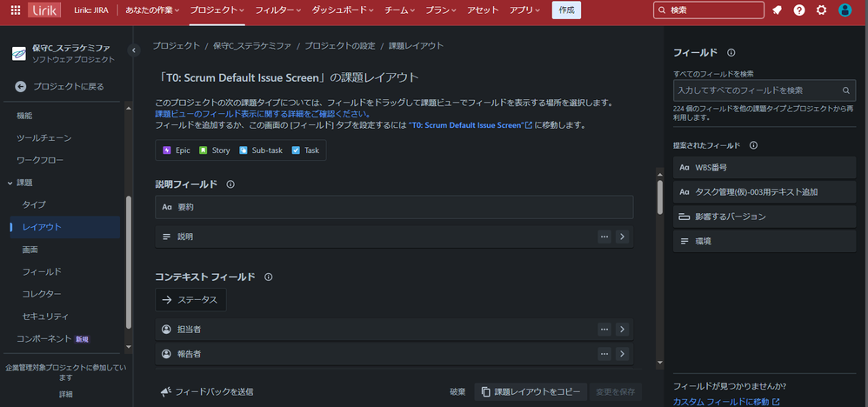Select the 影響するバージョン suggested field

[x=765, y=217]
